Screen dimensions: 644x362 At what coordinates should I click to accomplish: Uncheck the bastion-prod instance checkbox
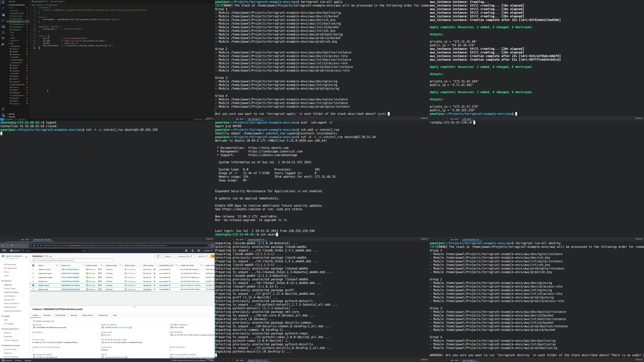coord(33,285)
